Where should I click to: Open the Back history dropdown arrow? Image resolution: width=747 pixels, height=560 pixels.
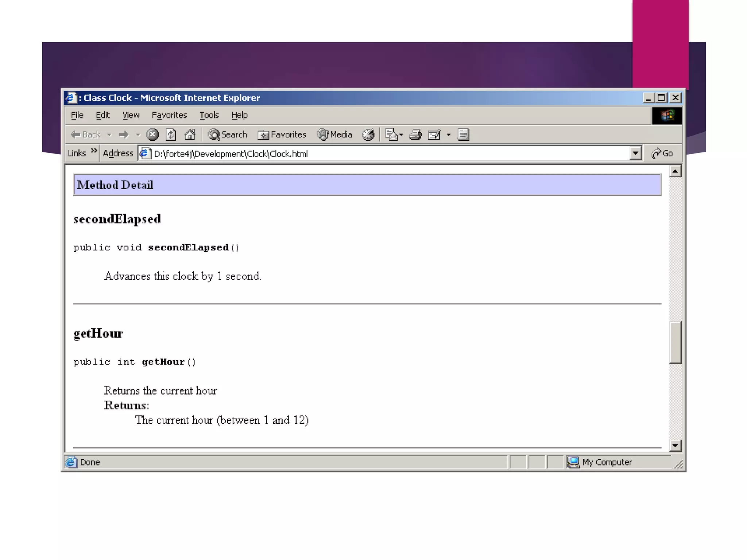pos(109,135)
